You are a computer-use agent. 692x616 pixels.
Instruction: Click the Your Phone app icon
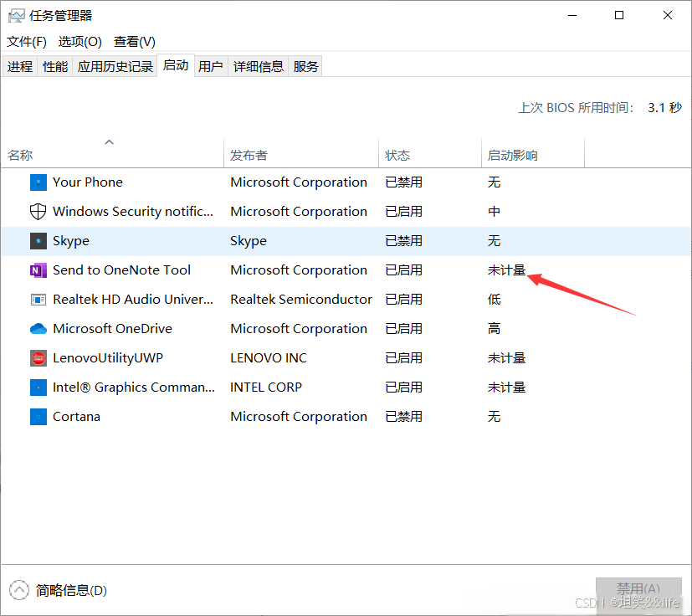tap(38, 182)
